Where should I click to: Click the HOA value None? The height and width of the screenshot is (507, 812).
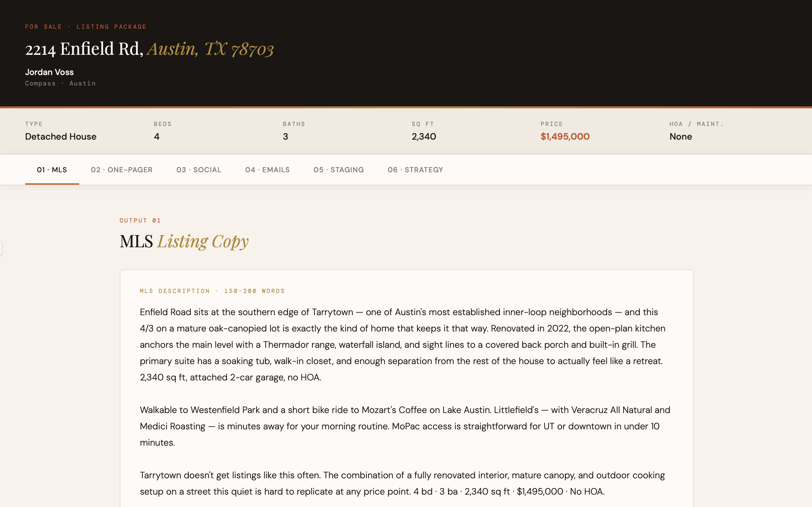tap(680, 136)
